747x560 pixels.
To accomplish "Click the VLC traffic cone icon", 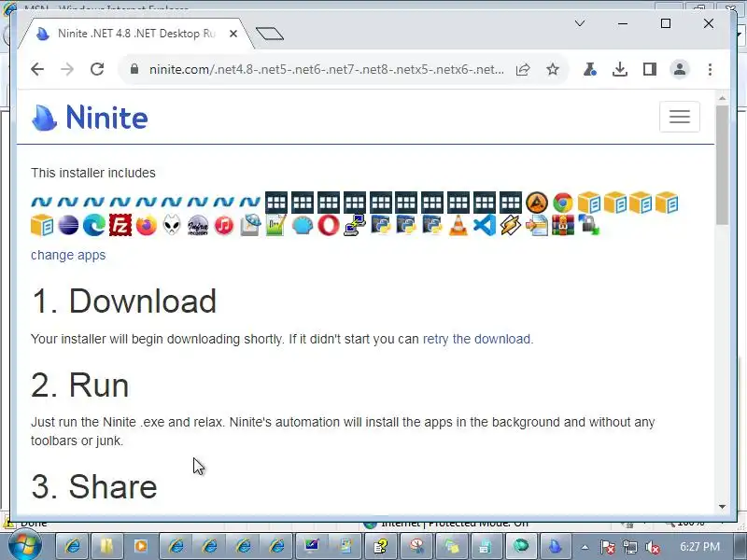I will [458, 225].
